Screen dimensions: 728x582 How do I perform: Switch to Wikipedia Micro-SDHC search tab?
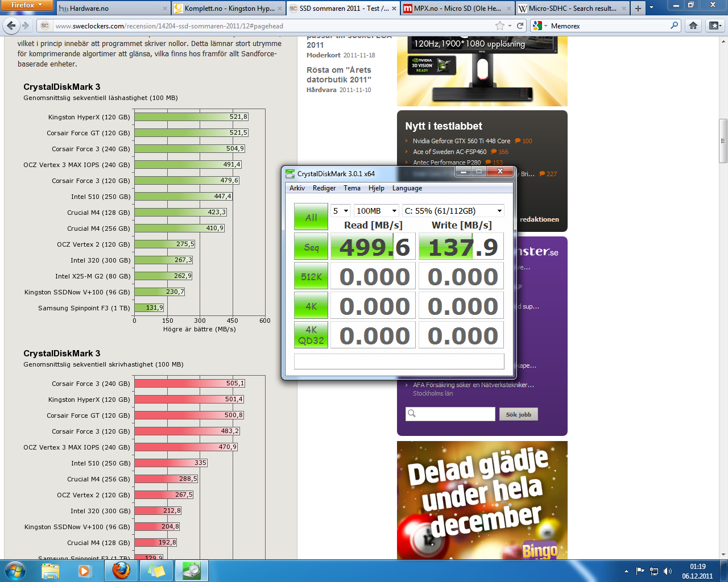(x=572, y=9)
